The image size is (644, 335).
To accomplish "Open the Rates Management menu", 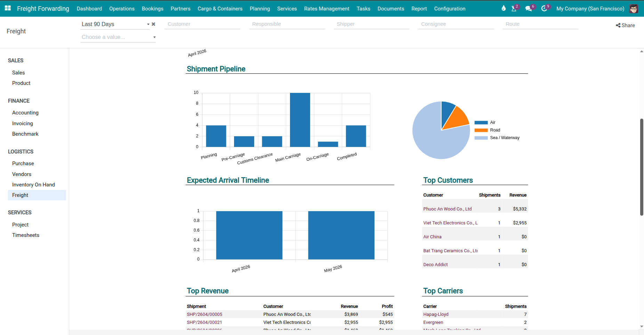I will point(326,8).
